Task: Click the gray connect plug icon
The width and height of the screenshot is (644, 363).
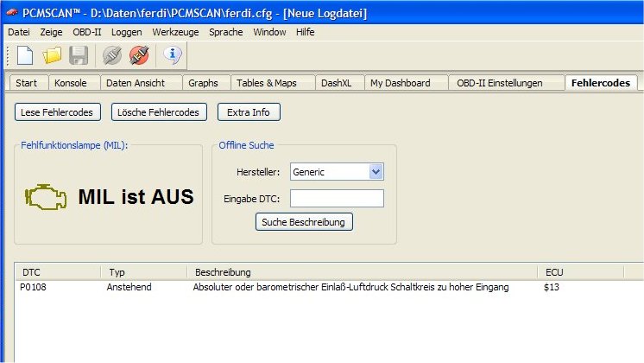Action: tap(111, 56)
